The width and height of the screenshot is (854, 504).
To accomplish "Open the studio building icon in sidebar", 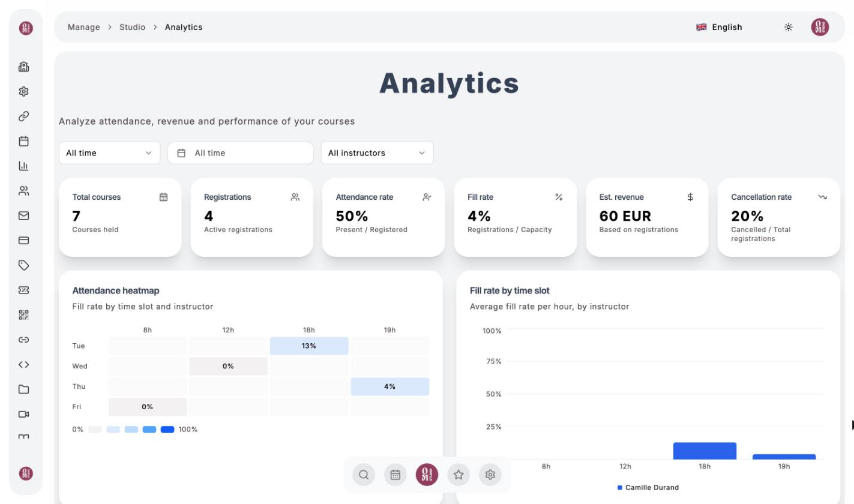I will (x=23, y=67).
